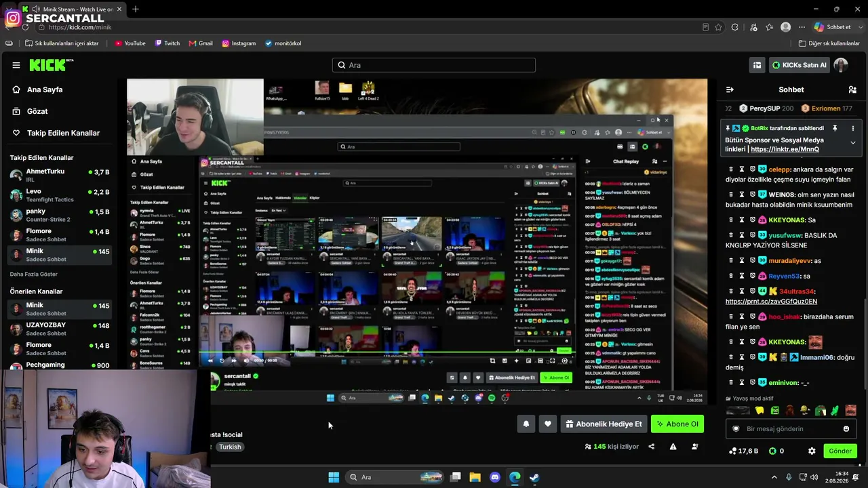This screenshot has height=488, width=868.
Task: Open the browser favorites list icon
Action: coord(769,27)
